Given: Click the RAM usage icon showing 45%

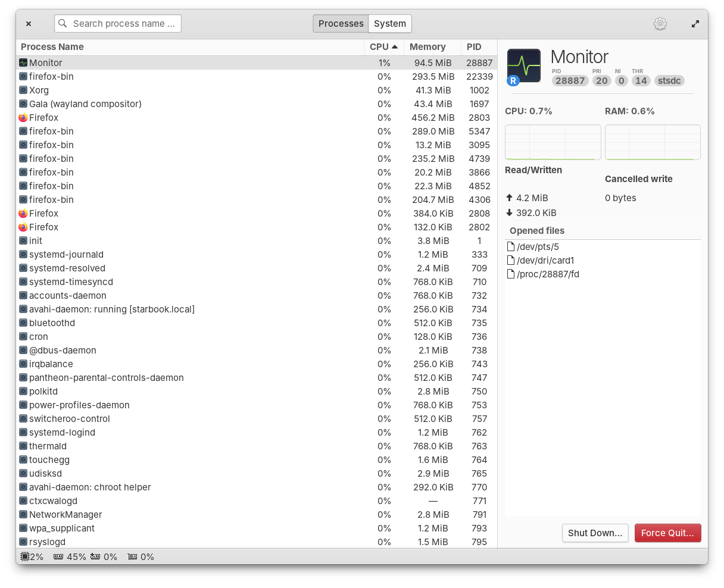Looking at the screenshot, I should point(58,556).
